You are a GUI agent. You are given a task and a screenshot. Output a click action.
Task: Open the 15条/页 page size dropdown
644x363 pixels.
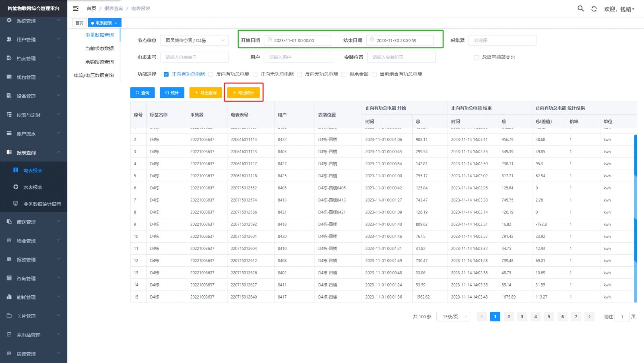pos(453,317)
